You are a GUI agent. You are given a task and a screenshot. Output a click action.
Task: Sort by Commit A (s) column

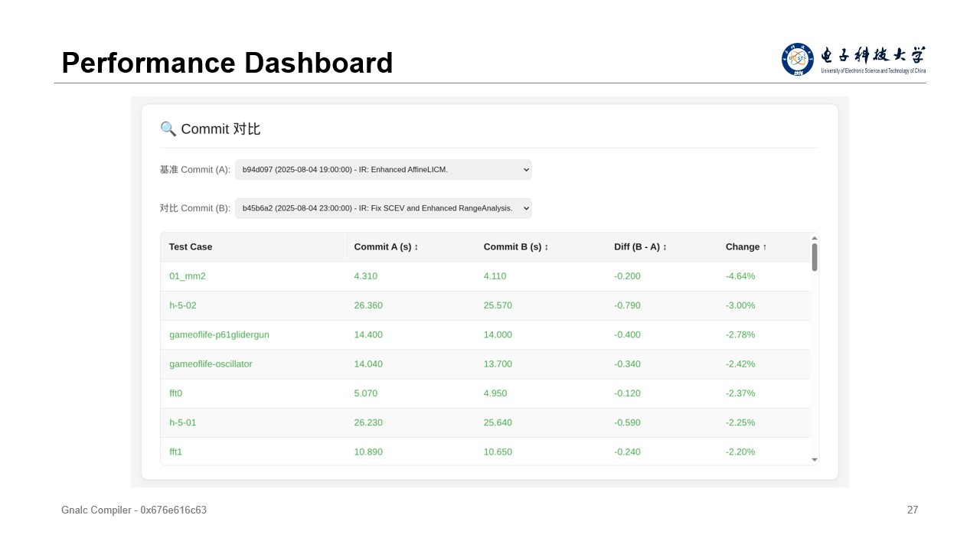pyautogui.click(x=386, y=247)
